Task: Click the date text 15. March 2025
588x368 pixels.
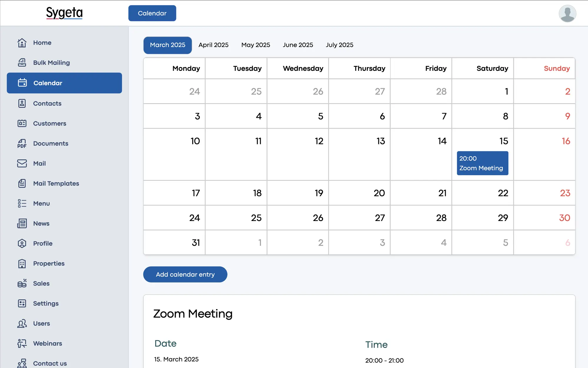Action: pyautogui.click(x=176, y=359)
